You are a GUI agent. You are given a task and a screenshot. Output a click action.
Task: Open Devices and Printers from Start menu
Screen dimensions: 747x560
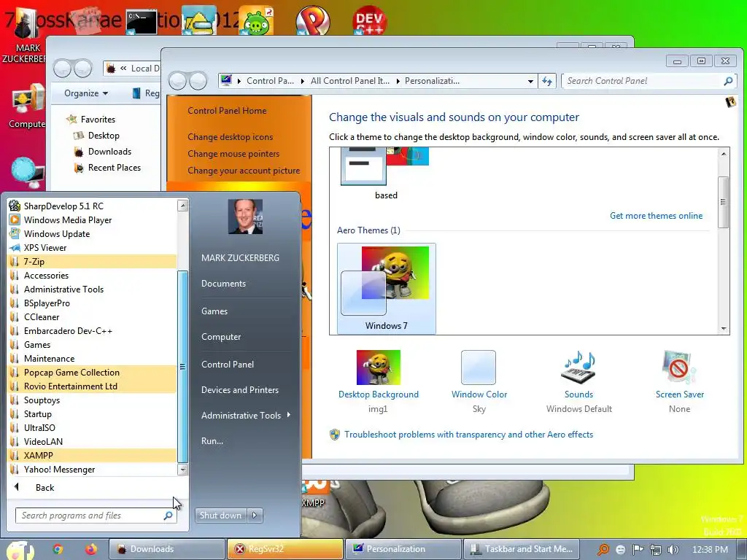(x=239, y=390)
